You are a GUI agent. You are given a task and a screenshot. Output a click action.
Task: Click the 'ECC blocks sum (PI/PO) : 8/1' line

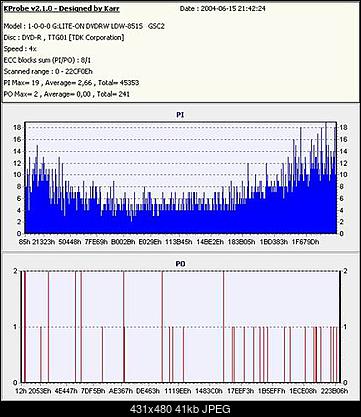click(47, 60)
